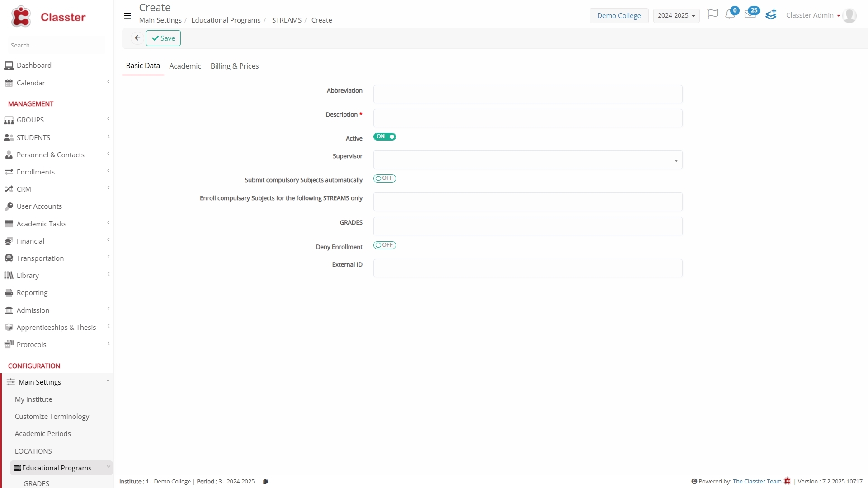
Task: Expand the Calendar menu chevron
Action: click(x=108, y=82)
